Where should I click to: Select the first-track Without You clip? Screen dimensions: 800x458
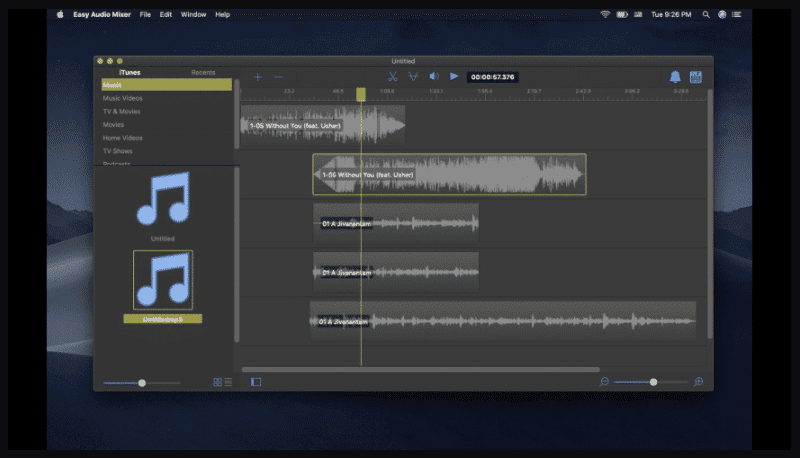(323, 125)
